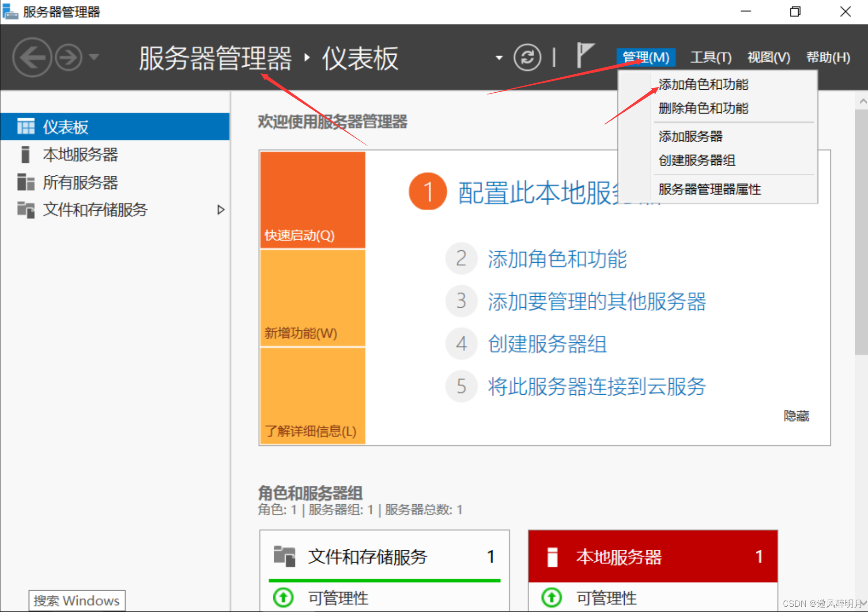Select 所有服务器 in the sidebar
Viewport: 868px width, 612px height.
click(115, 182)
